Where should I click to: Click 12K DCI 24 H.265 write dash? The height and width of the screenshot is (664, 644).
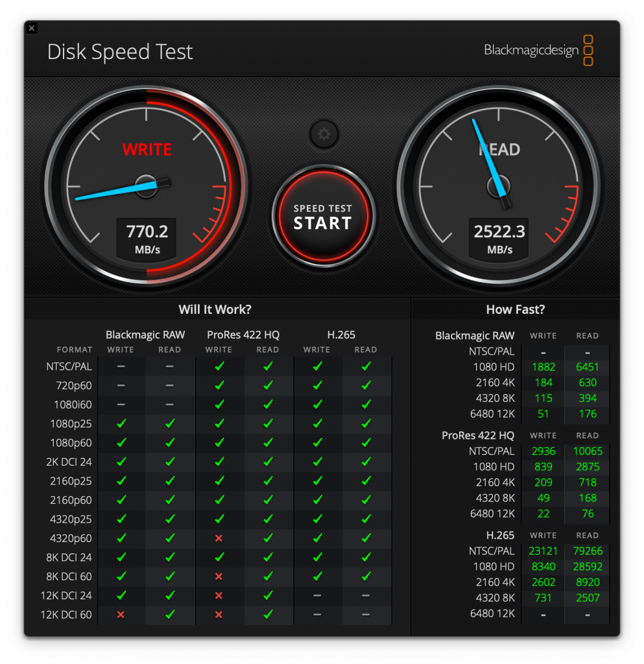317,595
